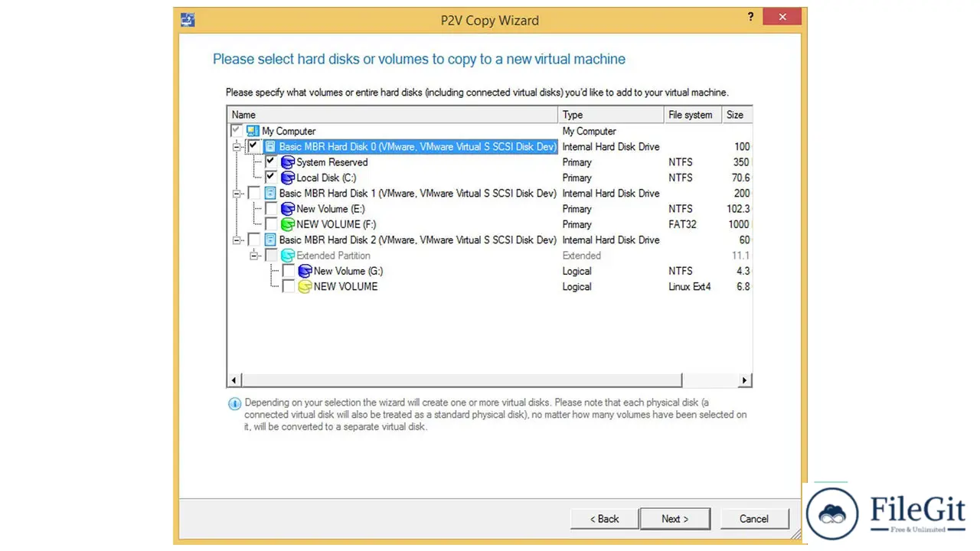The image size is (980, 551).
Task: Select the Basic MBR Hard Disk 1 label
Action: (417, 193)
